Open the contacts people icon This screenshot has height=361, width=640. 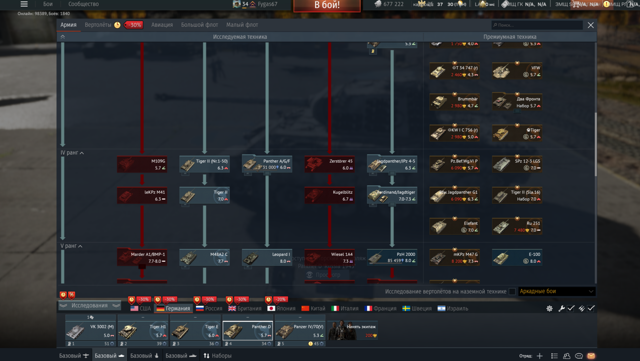[x=567, y=356]
